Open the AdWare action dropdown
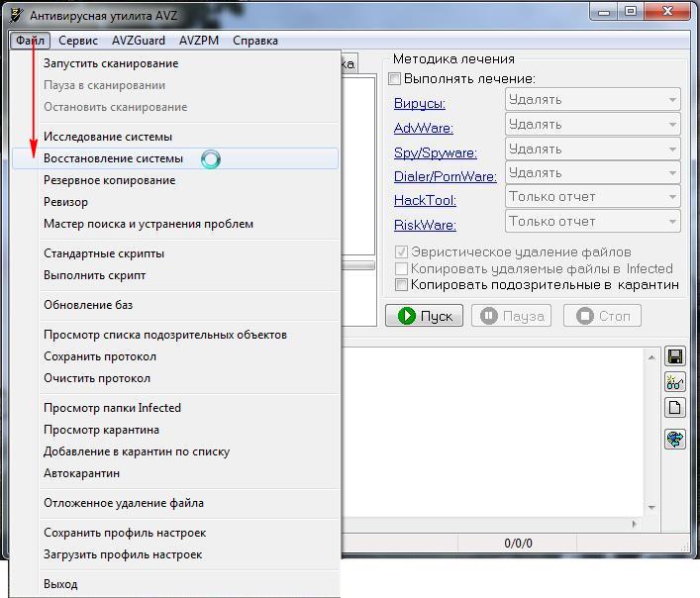 tap(592, 124)
